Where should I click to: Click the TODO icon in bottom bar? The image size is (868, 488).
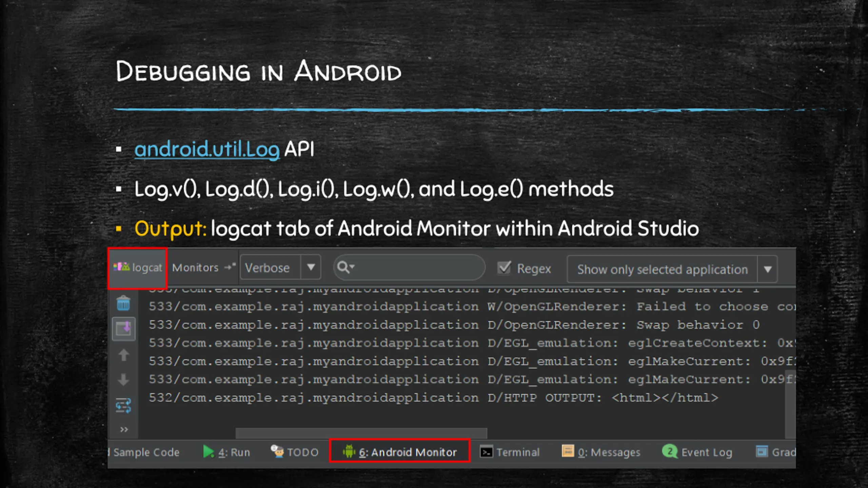point(277,451)
